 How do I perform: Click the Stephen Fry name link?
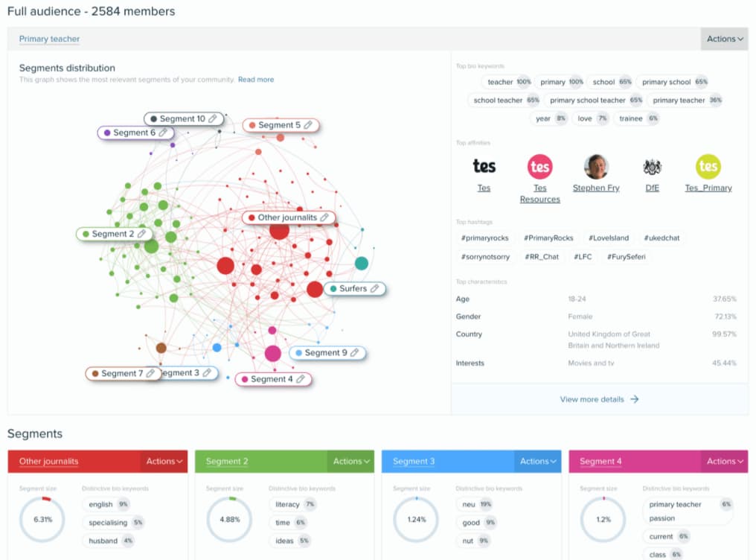pos(596,188)
